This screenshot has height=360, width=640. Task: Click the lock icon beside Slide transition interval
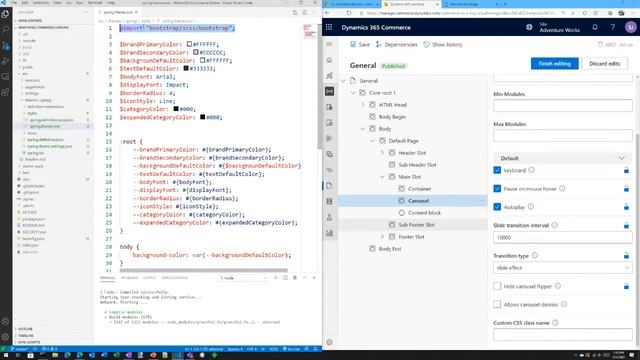coord(626,225)
